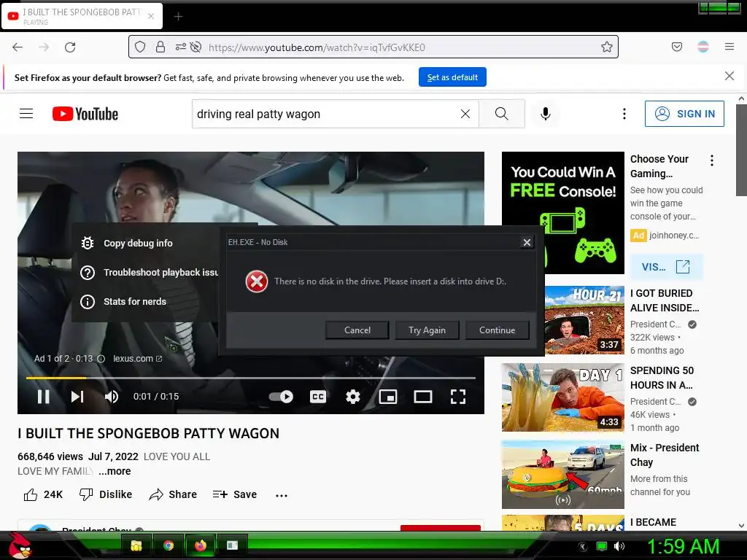Viewport: 747px width, 560px height.
Task: Mute the video volume speaker icon
Action: coord(112,396)
